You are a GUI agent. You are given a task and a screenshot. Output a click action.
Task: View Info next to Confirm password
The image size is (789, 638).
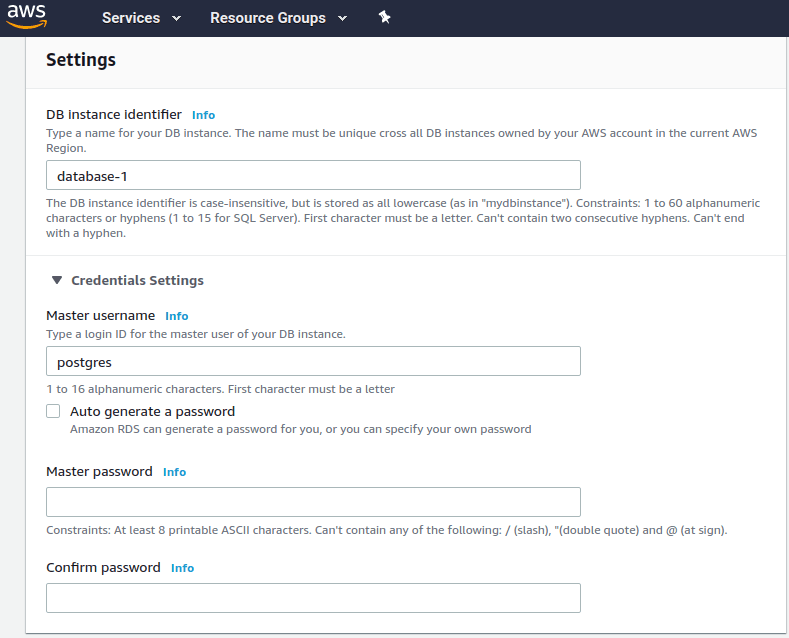coord(182,568)
